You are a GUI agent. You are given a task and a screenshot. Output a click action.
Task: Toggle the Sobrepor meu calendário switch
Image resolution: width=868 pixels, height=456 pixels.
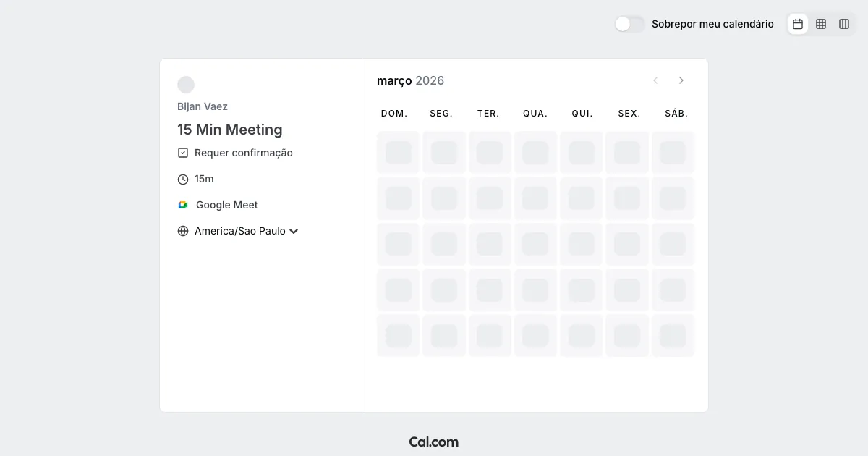(629, 24)
